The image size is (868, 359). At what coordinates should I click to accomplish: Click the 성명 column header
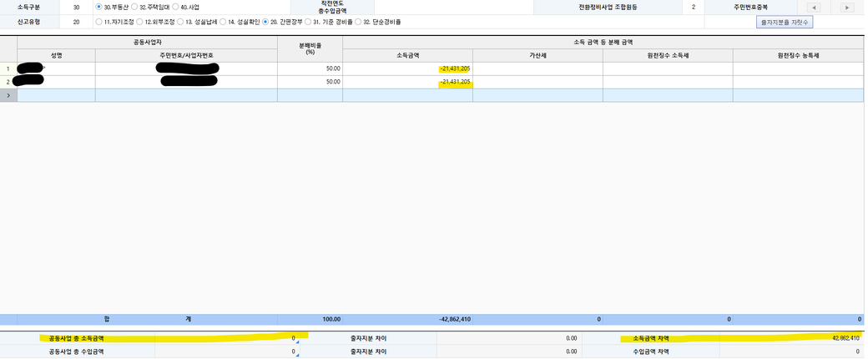coord(56,55)
